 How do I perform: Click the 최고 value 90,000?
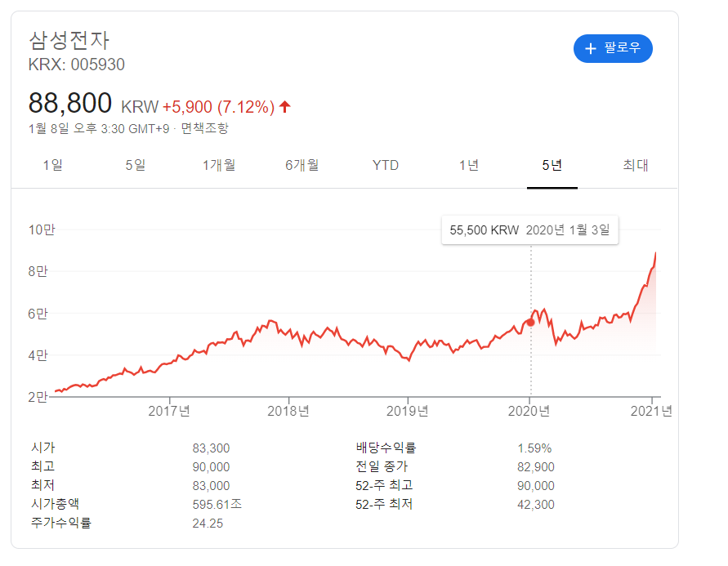[212, 466]
